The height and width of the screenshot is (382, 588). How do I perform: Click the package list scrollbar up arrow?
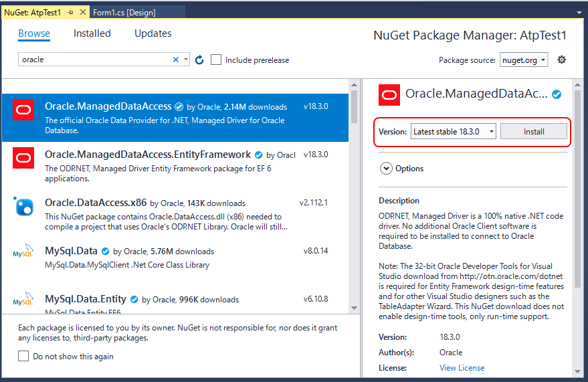click(x=354, y=85)
